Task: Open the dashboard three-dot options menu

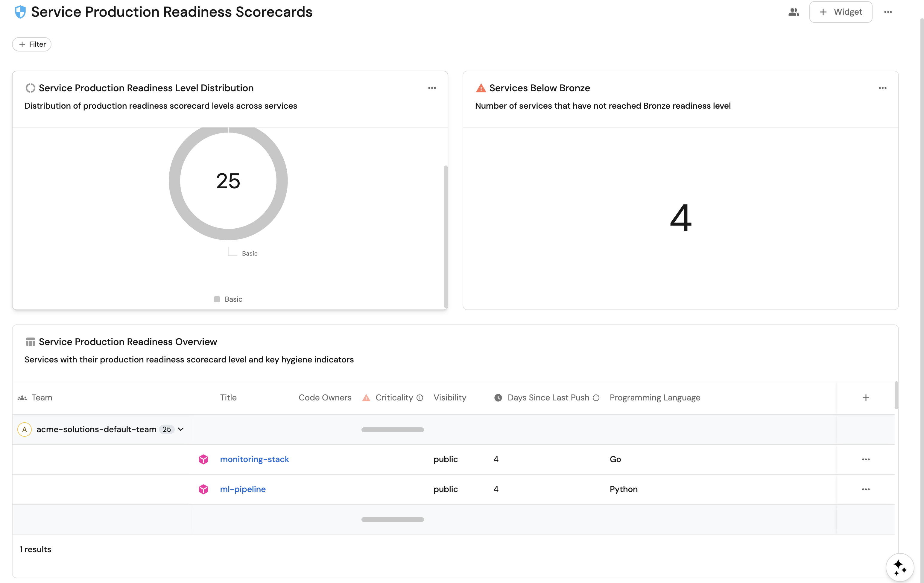Action: (x=887, y=12)
